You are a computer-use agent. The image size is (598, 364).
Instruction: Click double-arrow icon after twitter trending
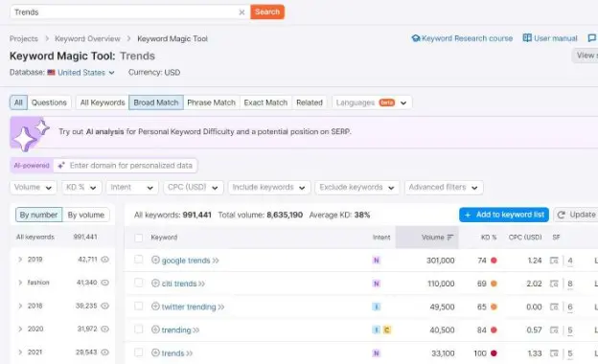220,307
